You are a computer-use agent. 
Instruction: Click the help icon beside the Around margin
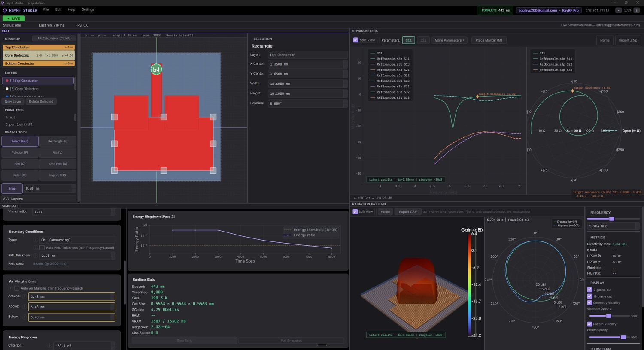click(24, 296)
